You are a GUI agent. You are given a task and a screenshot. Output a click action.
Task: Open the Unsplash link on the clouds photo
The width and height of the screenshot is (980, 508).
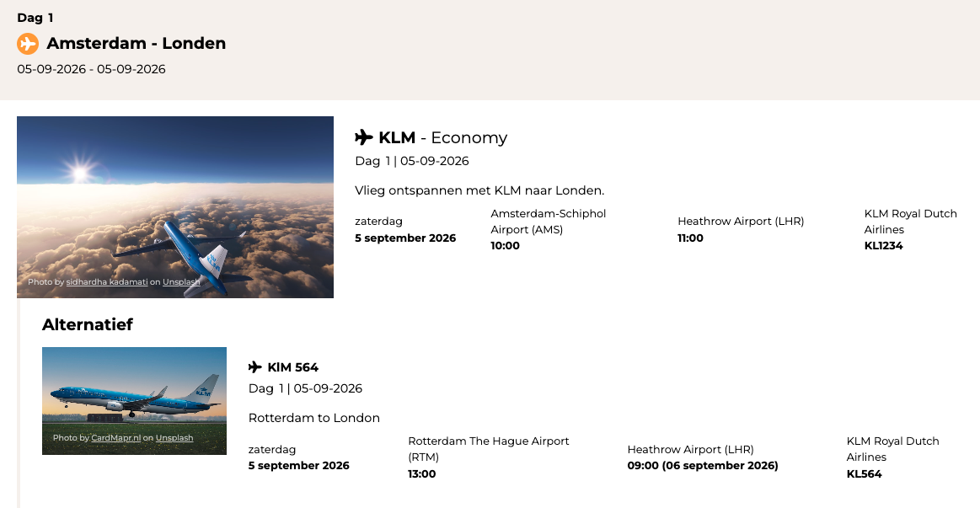pos(181,282)
